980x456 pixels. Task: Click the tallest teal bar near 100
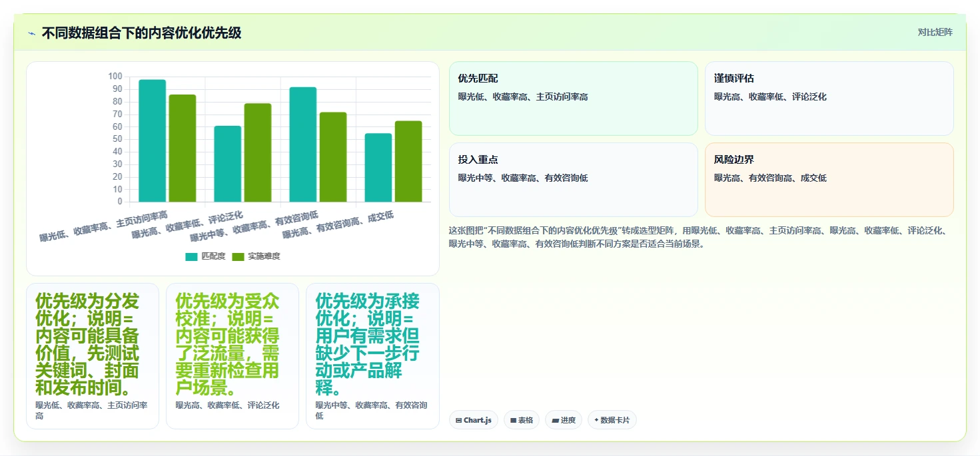153,140
